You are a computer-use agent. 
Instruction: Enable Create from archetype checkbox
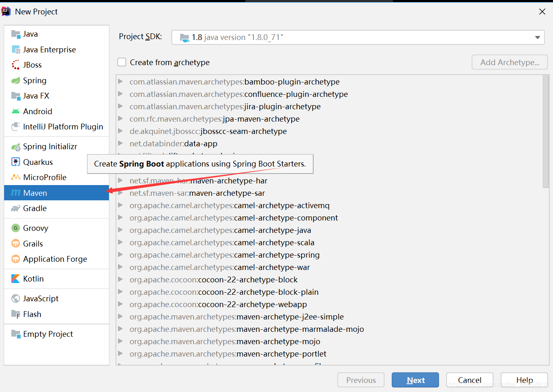click(x=122, y=62)
